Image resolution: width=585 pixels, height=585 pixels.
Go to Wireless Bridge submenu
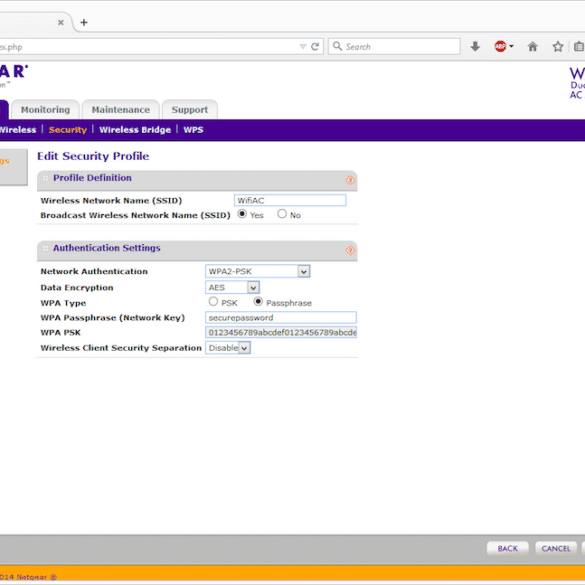tap(135, 130)
